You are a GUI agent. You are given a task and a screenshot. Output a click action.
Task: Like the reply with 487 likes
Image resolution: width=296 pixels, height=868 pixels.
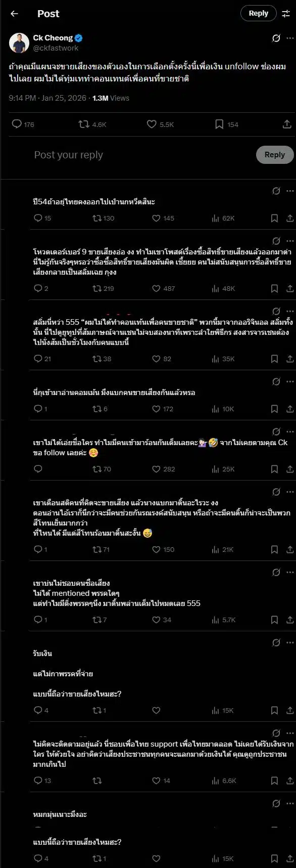pyautogui.click(x=155, y=288)
